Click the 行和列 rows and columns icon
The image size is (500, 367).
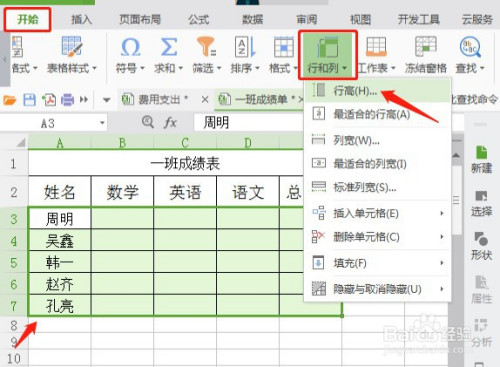click(x=327, y=47)
